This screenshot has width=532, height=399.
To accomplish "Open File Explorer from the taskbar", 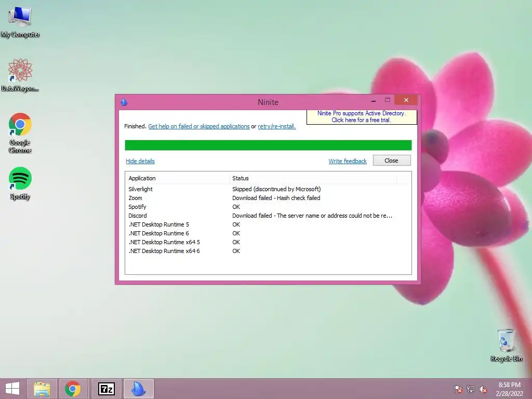I will click(42, 389).
